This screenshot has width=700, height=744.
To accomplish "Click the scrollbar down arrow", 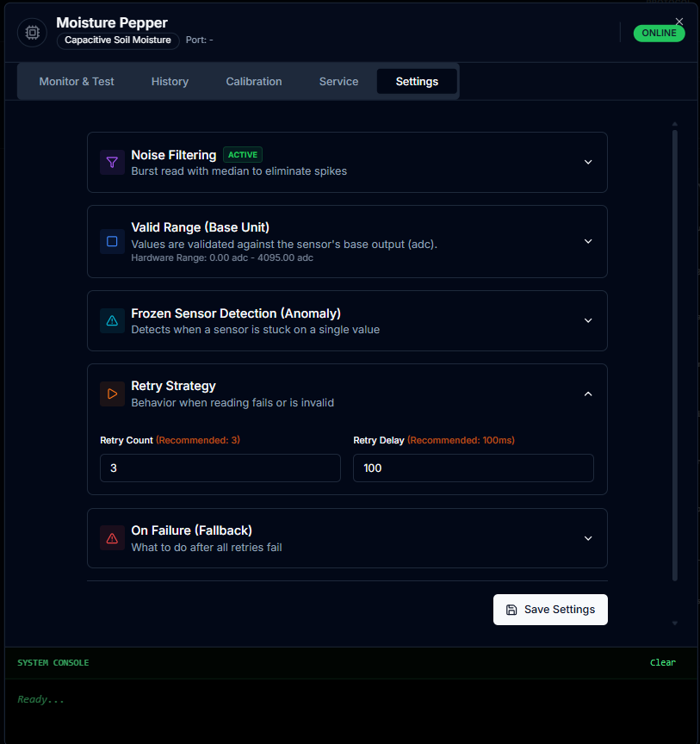I will tap(675, 623).
